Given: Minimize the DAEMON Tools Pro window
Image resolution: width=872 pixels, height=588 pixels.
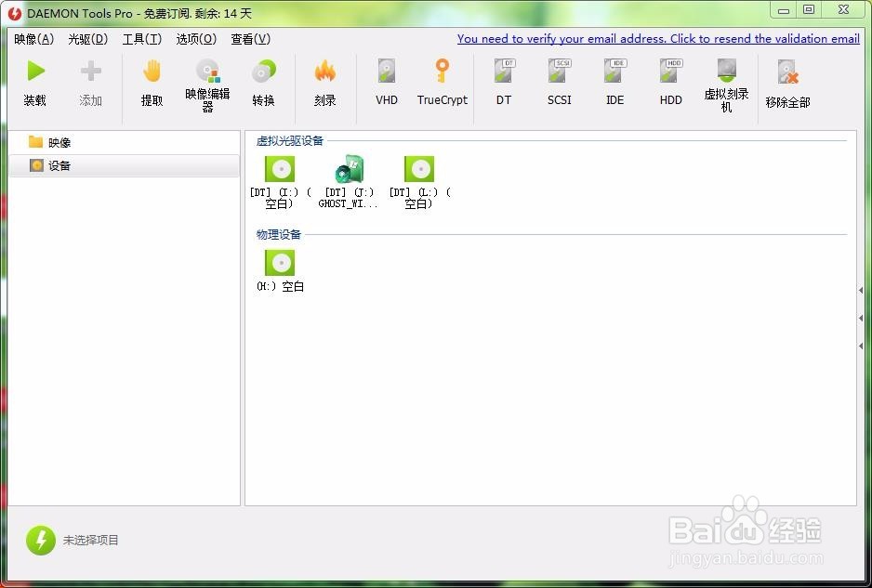Looking at the screenshot, I should 784,10.
